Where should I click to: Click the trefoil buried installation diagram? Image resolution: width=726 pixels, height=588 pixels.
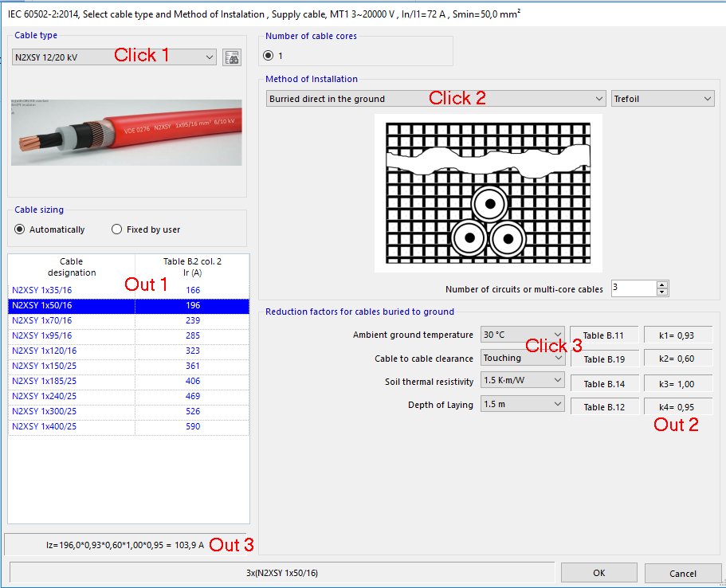coord(487,192)
